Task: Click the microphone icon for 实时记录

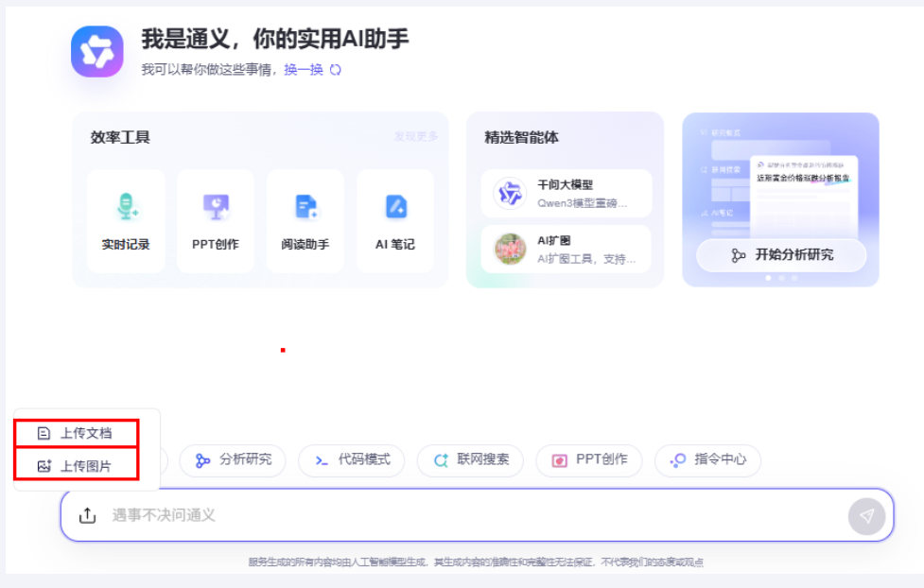Action: pos(126,207)
